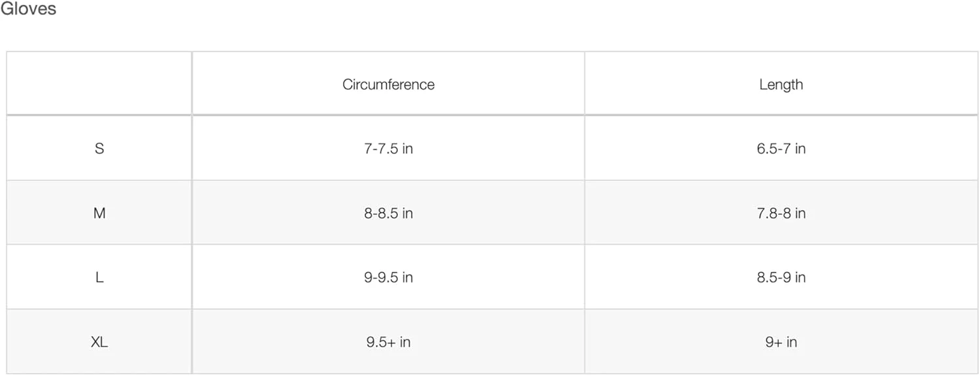Click the 8-8.5 in circumference cell
Image resolution: width=980 pixels, height=376 pixels.
[388, 213]
